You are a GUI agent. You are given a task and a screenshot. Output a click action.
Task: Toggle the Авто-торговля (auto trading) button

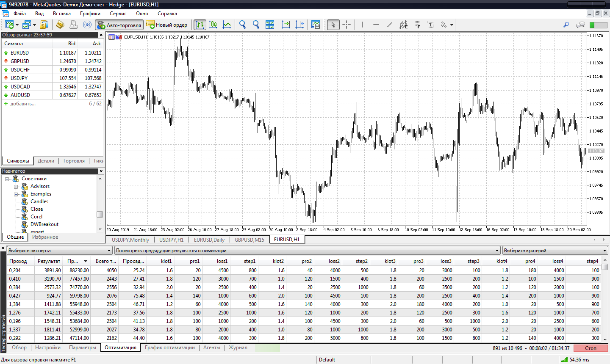click(119, 25)
